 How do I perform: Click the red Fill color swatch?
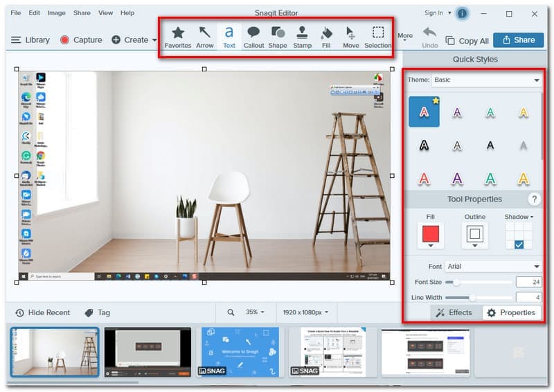click(431, 234)
